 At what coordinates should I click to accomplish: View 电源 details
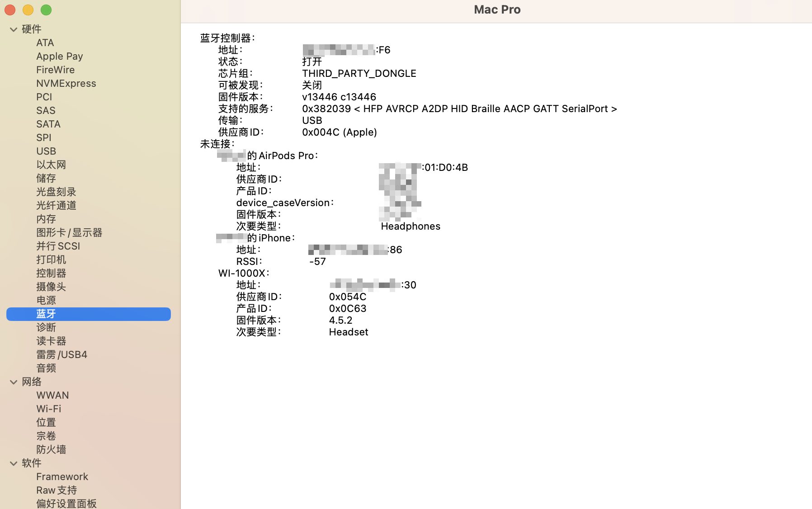click(x=46, y=300)
